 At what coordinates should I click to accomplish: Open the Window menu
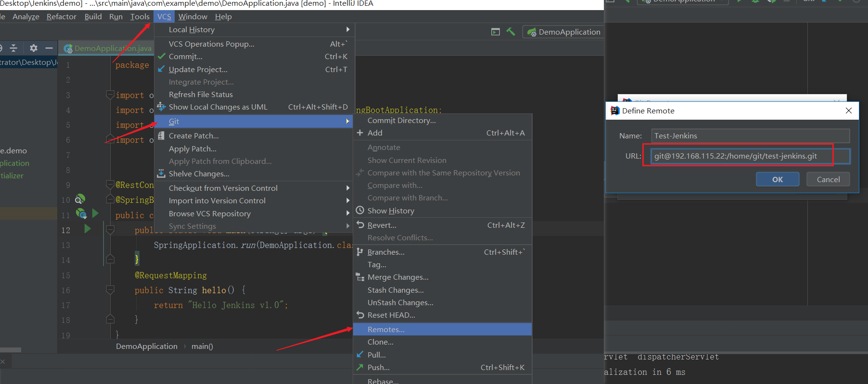coord(193,17)
